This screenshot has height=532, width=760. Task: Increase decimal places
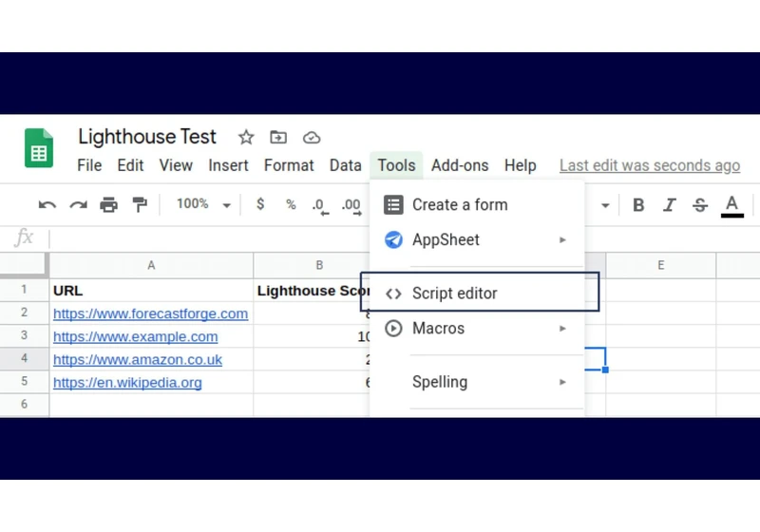(x=351, y=206)
